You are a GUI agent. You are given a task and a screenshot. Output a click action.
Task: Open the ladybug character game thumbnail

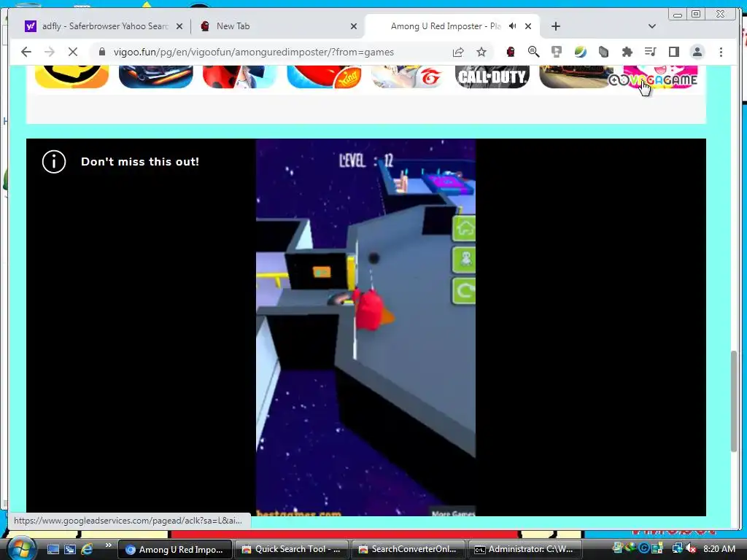tap(239, 77)
